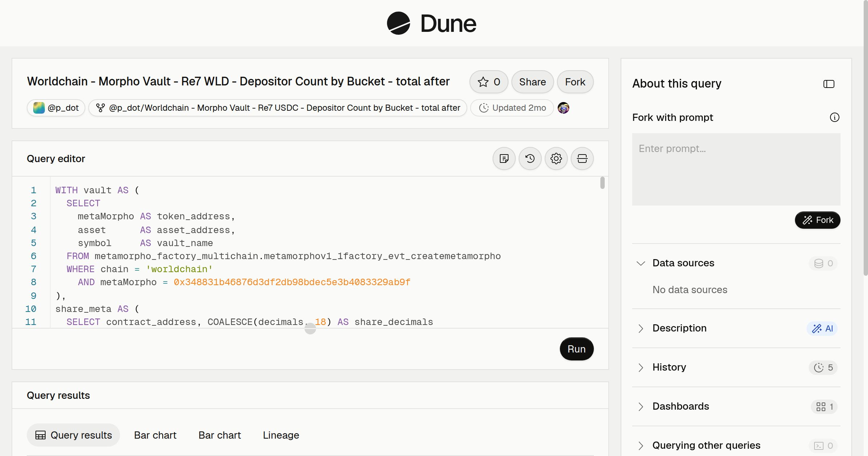Click the query editor vertical scrollbar
This screenshot has height=456, width=868.
click(602, 183)
